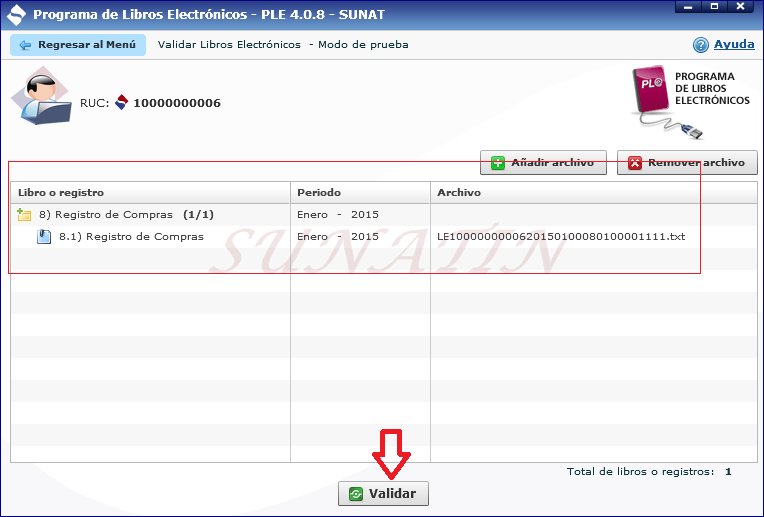
Task: Click Total de libros o registros label
Action: coord(640,472)
